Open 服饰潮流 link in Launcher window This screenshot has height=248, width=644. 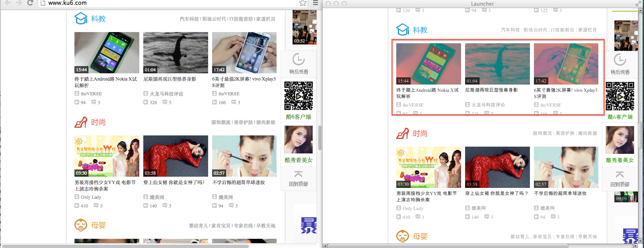click(542, 133)
